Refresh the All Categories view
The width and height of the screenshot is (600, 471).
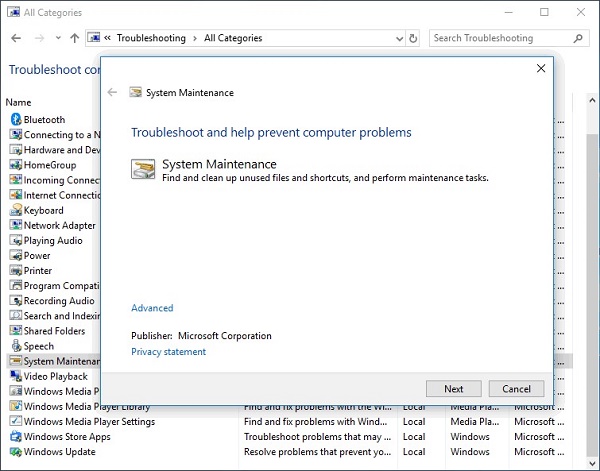414,38
